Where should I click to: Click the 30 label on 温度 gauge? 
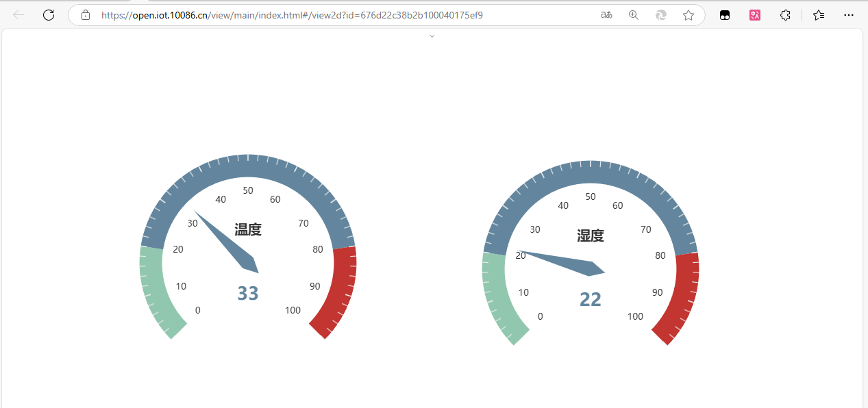(x=193, y=223)
